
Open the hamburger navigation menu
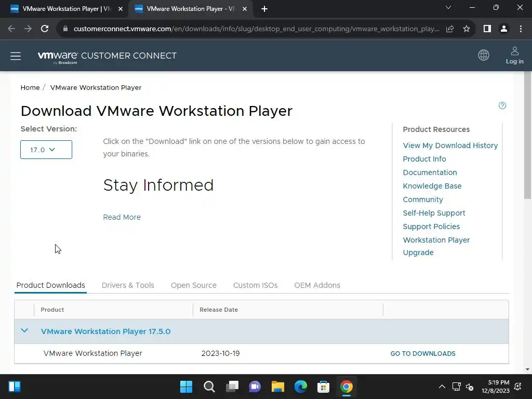click(x=16, y=56)
